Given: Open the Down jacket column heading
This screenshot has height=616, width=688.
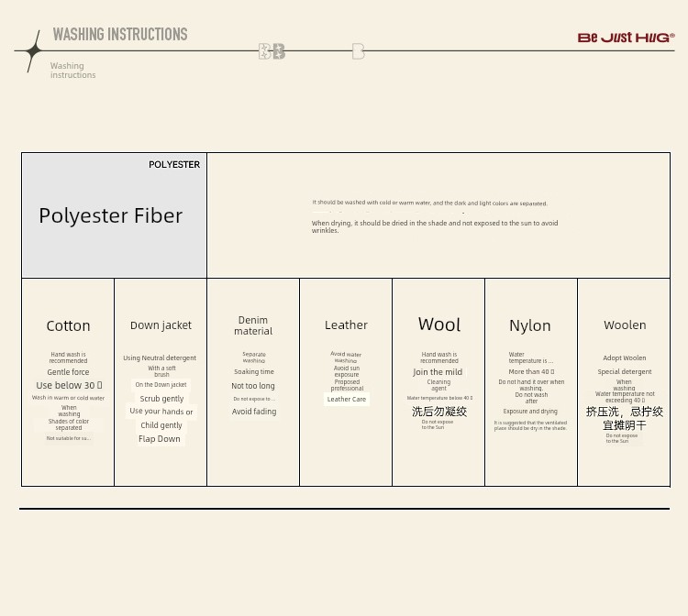Looking at the screenshot, I should pyautogui.click(x=161, y=325).
